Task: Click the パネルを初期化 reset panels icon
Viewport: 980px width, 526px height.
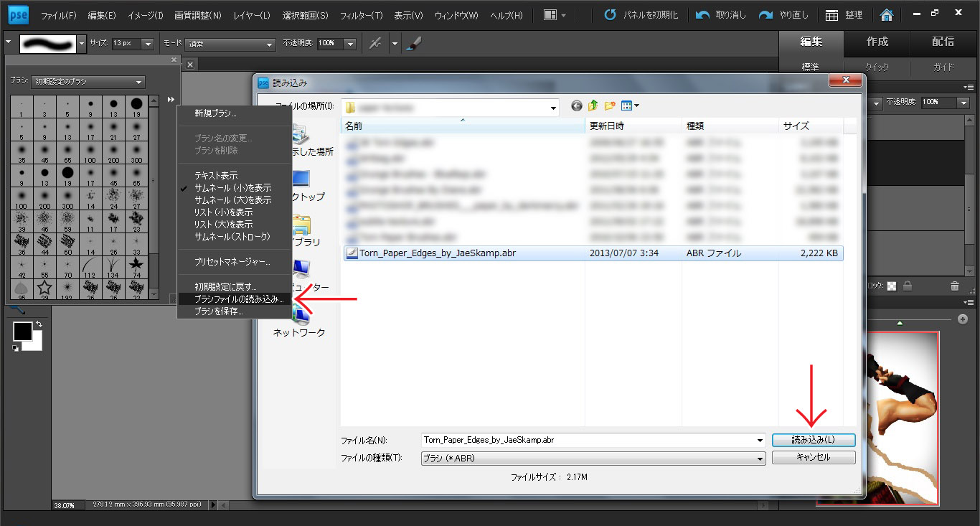Action: click(x=610, y=15)
